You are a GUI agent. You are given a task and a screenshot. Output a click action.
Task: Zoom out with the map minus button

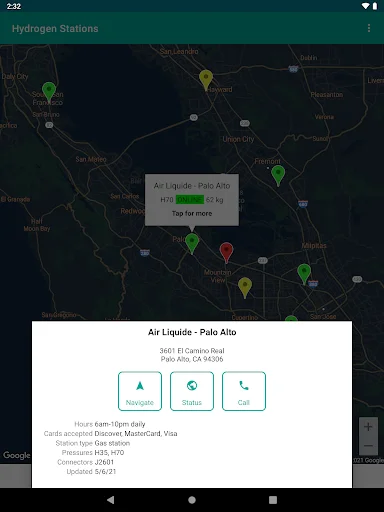368,446
